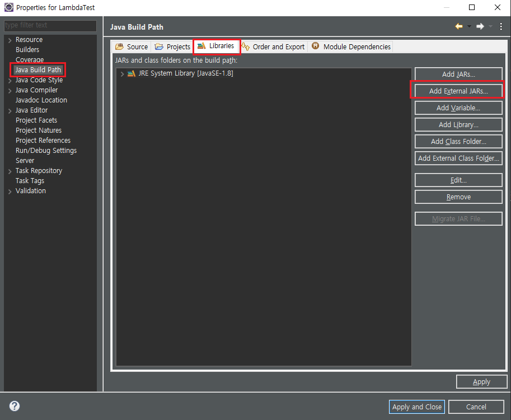Select the Java Compiler label
Screen dimensions: 511x420
tap(36, 90)
